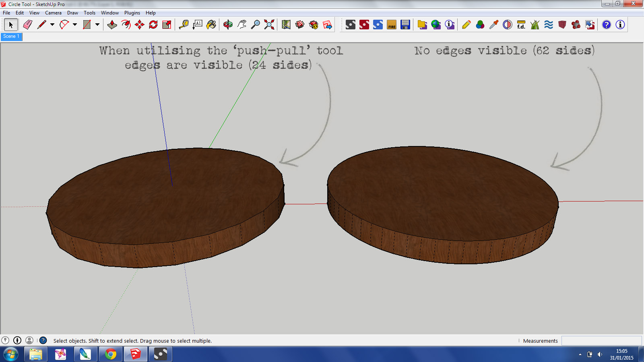Activate the Orbit camera tool

(228, 25)
